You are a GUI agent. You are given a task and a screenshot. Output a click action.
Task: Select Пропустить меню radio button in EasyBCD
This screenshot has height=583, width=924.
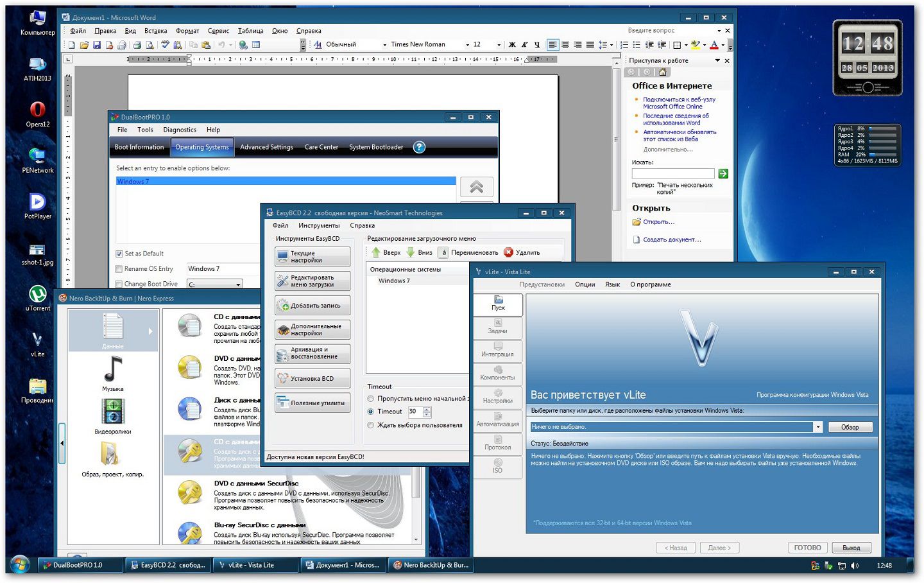pos(370,399)
